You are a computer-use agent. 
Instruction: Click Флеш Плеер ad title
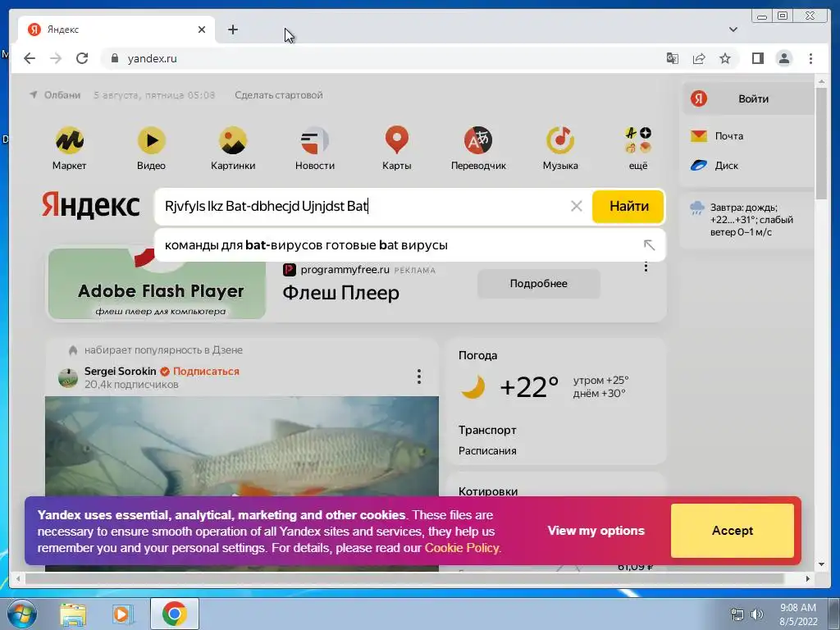(x=340, y=293)
